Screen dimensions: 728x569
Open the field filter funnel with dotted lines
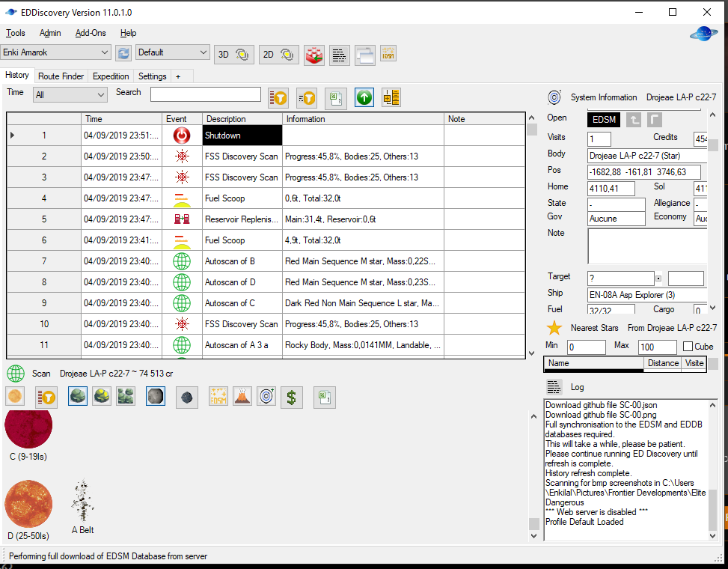pos(307,98)
